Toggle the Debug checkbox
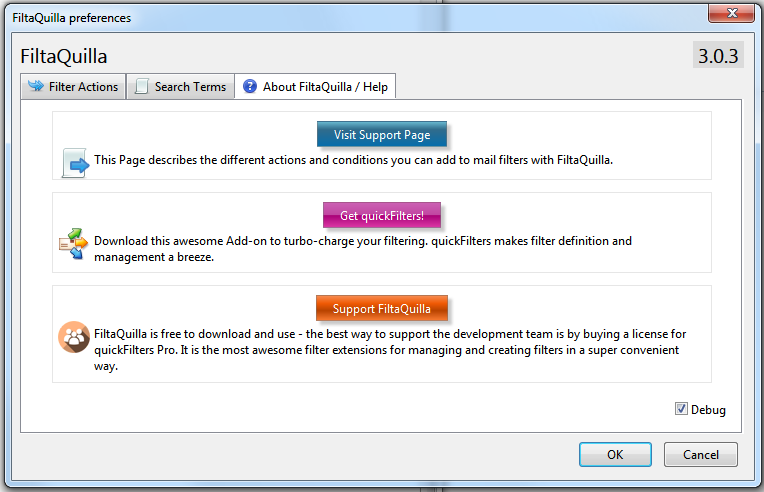 tap(681, 409)
